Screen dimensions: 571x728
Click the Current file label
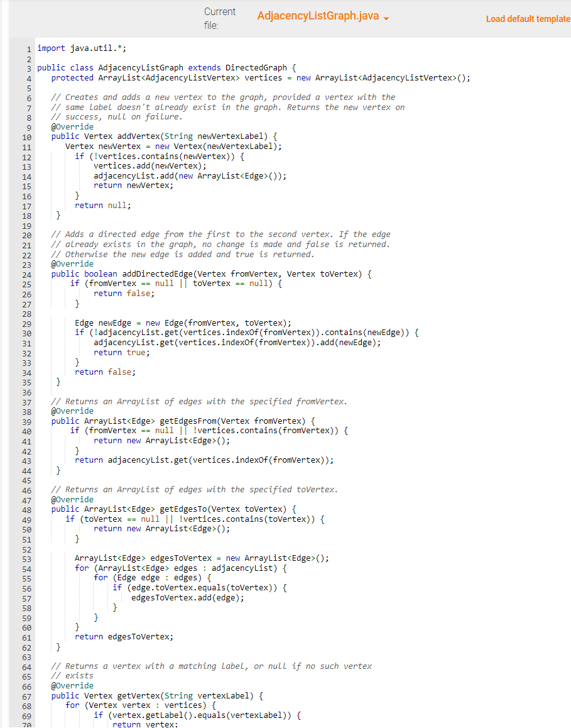[x=220, y=18]
